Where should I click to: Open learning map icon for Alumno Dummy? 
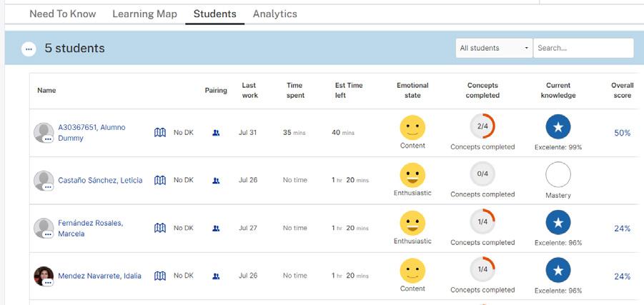pyautogui.click(x=160, y=133)
